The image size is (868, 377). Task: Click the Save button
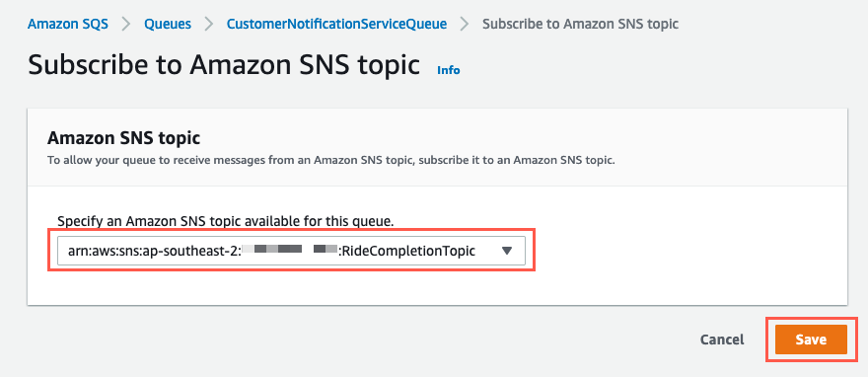(811, 339)
